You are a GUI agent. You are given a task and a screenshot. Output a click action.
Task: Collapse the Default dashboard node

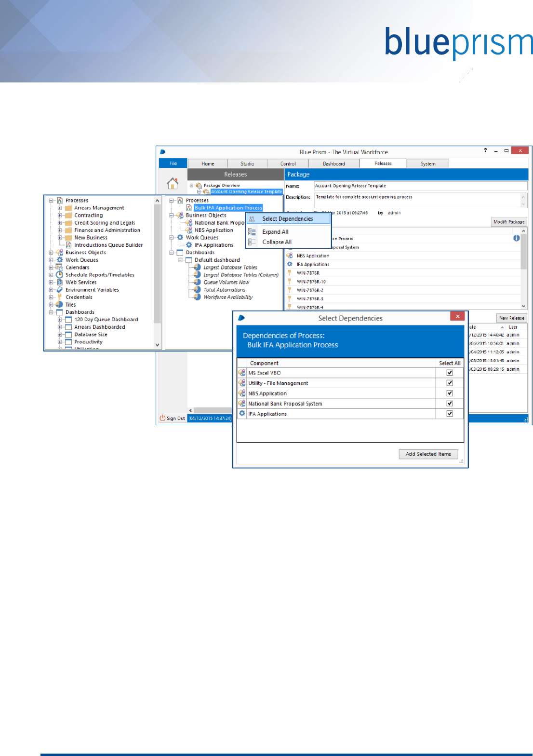click(180, 260)
